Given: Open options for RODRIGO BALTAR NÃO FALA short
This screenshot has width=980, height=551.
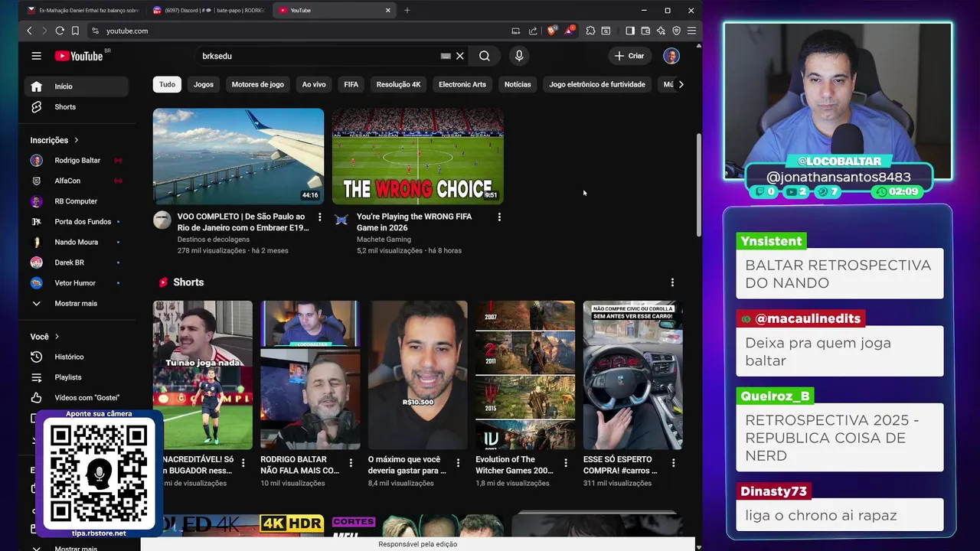Looking at the screenshot, I should click(x=351, y=463).
